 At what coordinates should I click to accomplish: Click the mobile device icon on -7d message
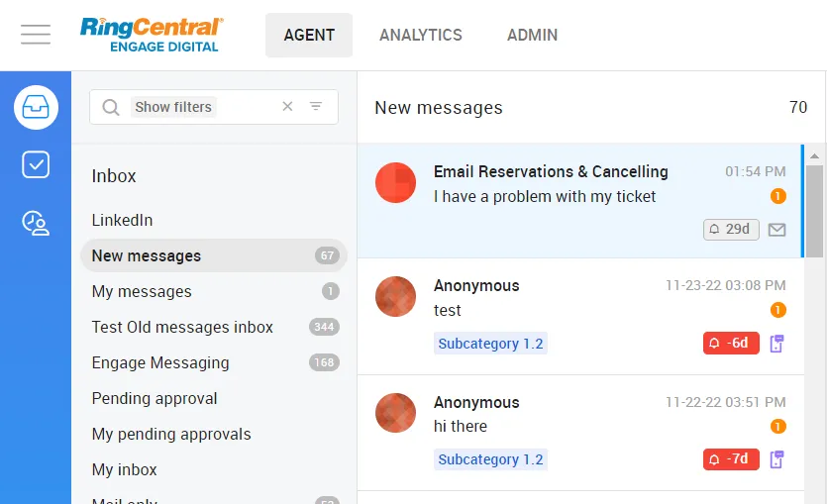click(777, 459)
